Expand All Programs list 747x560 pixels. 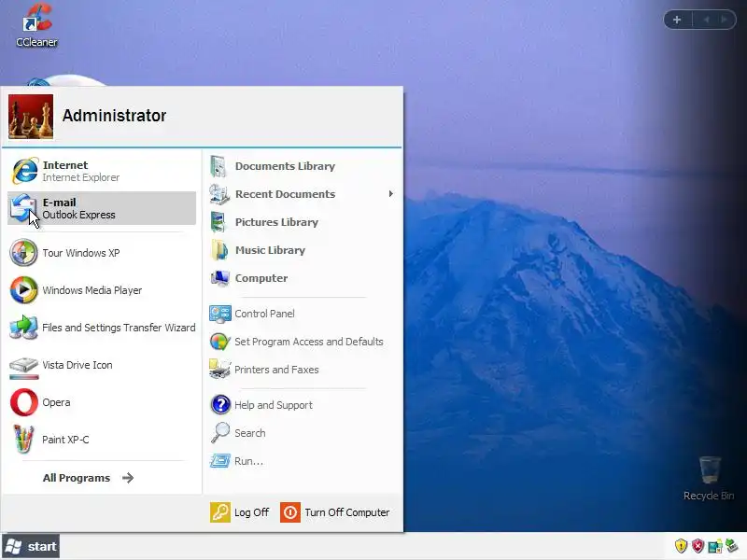[88, 478]
